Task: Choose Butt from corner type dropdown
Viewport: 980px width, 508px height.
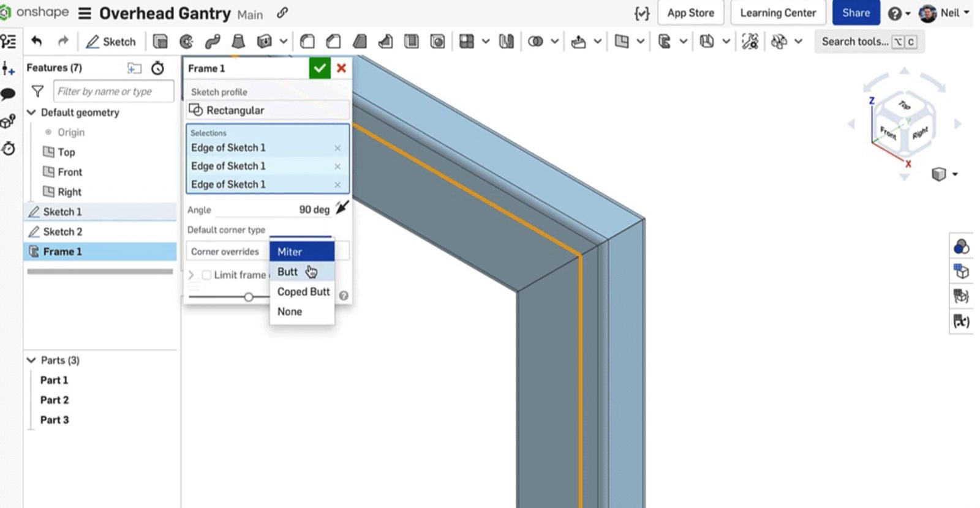Action: tap(288, 272)
